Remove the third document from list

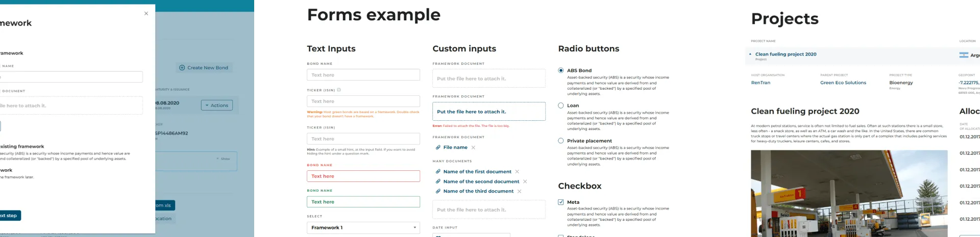519,191
